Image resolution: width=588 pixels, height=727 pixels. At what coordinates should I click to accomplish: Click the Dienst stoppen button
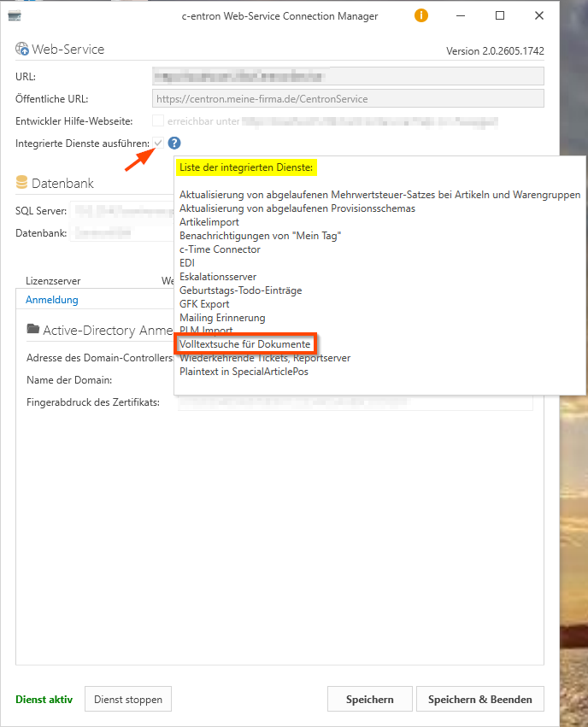[128, 699]
